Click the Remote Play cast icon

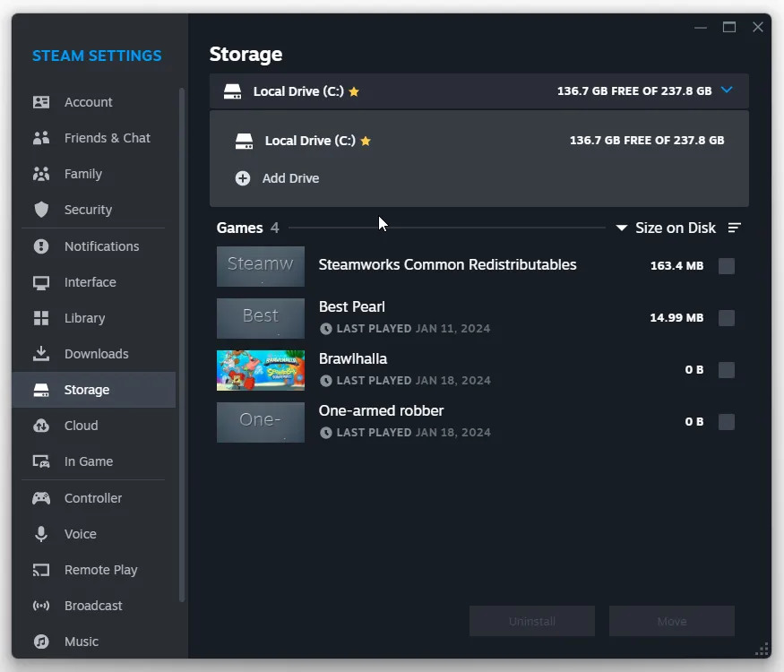(x=41, y=570)
